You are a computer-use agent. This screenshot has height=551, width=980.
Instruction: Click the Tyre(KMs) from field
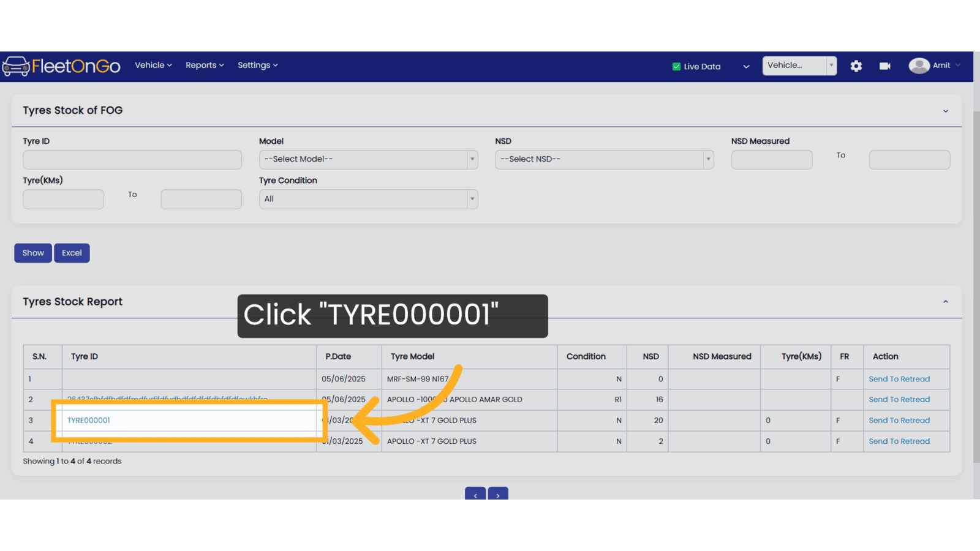point(64,199)
